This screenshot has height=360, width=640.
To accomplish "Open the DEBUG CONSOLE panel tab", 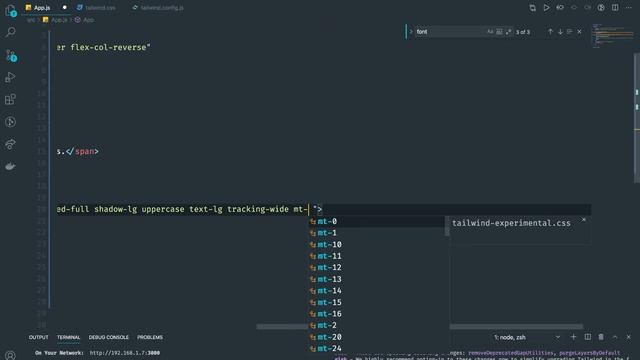I will [109, 338].
